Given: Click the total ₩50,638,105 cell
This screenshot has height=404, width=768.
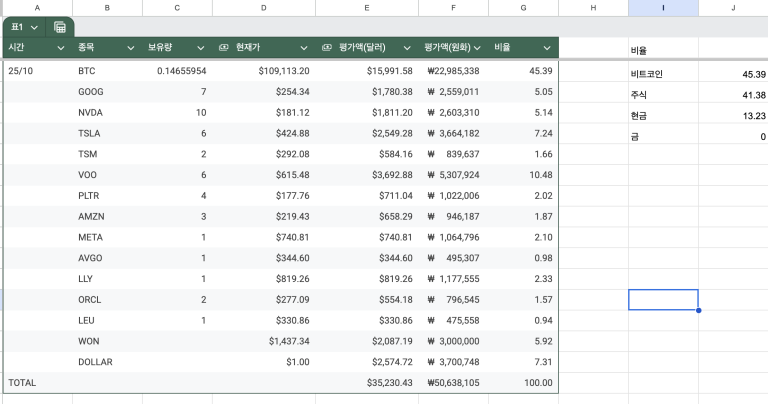Looking at the screenshot, I should [453, 383].
